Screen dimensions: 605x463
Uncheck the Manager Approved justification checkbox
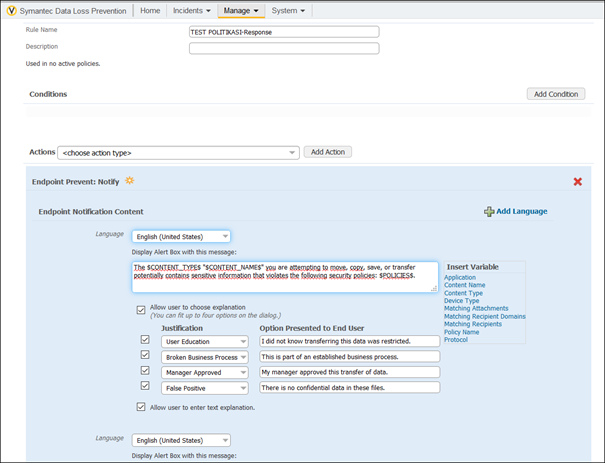tap(145, 370)
